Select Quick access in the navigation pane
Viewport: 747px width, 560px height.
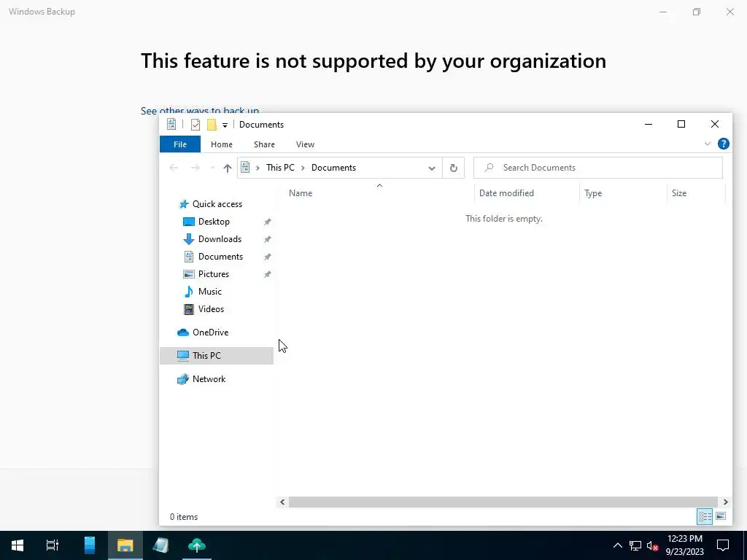[x=217, y=204]
